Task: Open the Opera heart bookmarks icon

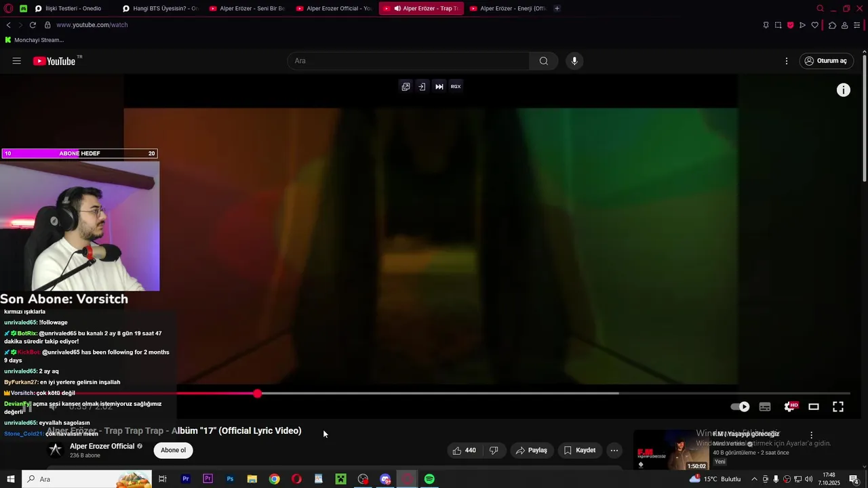Action: click(814, 25)
